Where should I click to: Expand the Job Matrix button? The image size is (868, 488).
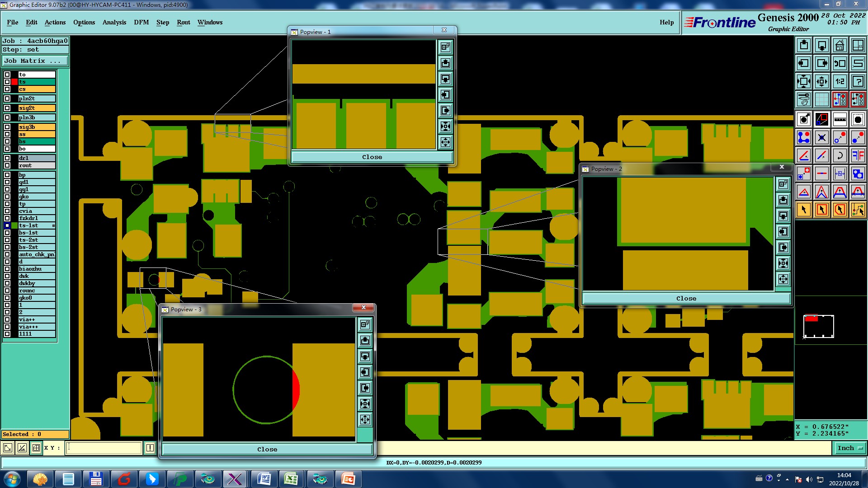35,61
